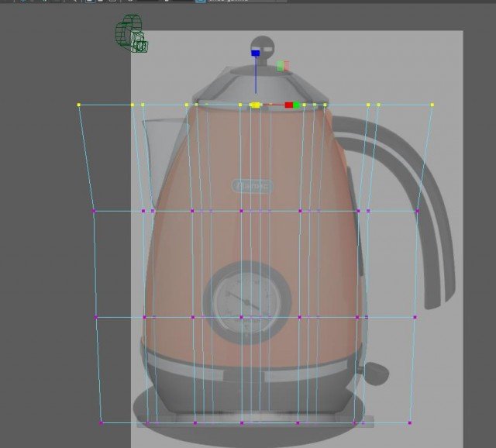The height and width of the screenshot is (448, 496).
Task: Select bottom-right magenta lattice control point
Action: [410, 422]
